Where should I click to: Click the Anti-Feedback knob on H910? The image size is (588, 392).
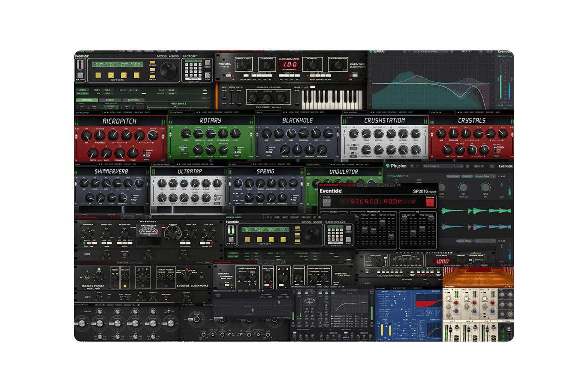coord(338,65)
